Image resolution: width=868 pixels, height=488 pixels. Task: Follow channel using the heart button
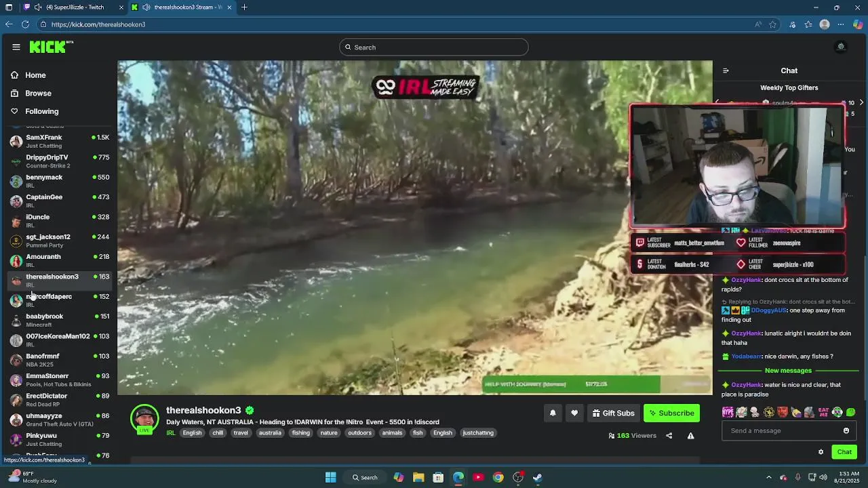click(574, 413)
